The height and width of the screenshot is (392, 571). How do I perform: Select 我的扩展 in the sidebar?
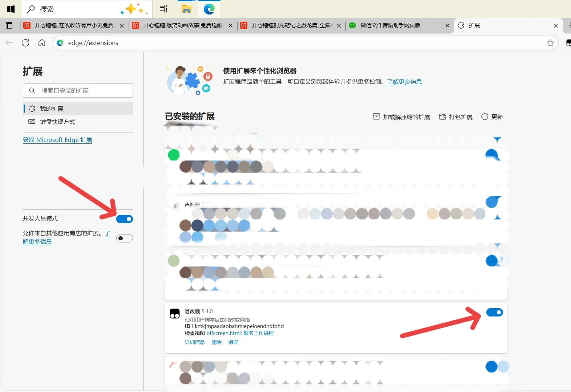point(78,109)
